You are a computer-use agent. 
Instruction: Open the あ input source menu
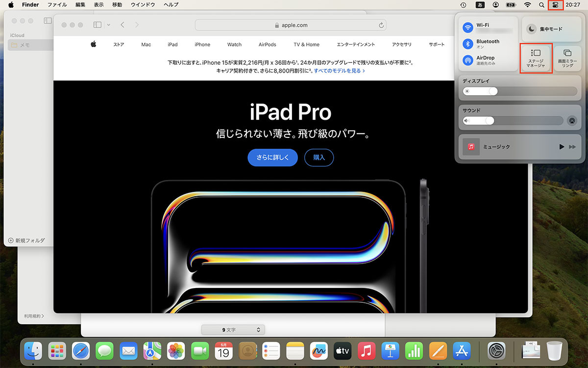tap(480, 4)
